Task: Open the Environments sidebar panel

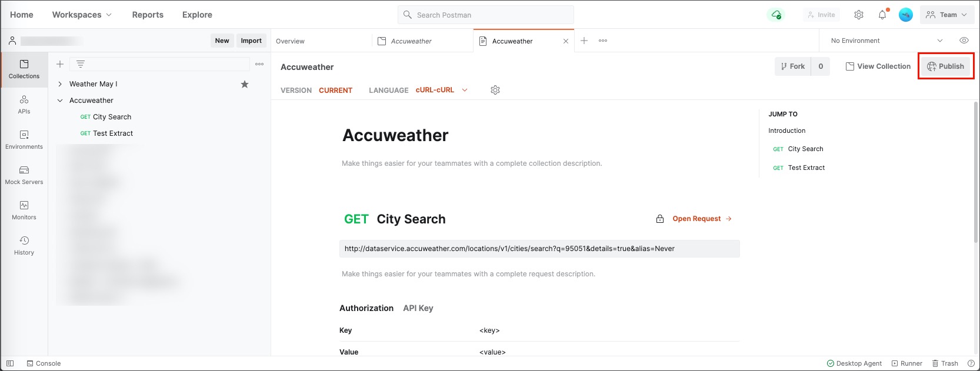Action: (x=24, y=140)
